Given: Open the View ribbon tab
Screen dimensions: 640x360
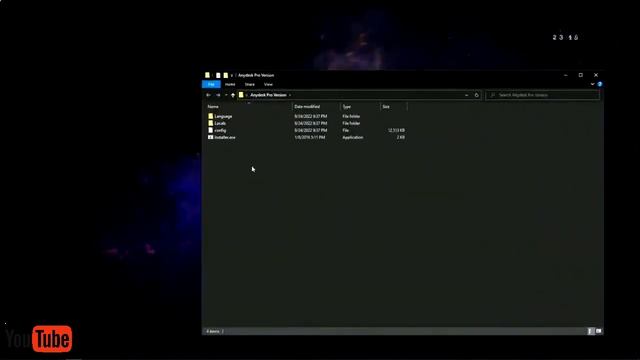Looking at the screenshot, I should click(268, 84).
